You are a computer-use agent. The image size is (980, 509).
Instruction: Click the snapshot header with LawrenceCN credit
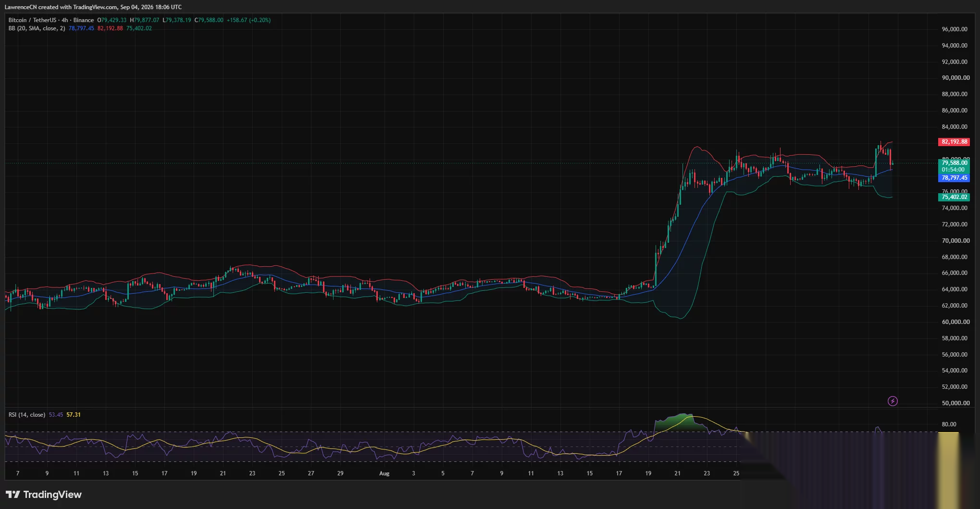point(93,7)
